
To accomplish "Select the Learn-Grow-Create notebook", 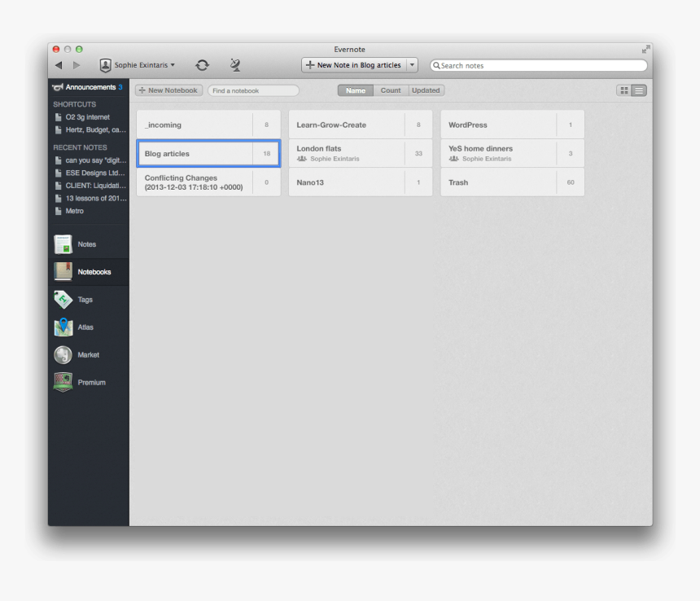I will (x=361, y=125).
